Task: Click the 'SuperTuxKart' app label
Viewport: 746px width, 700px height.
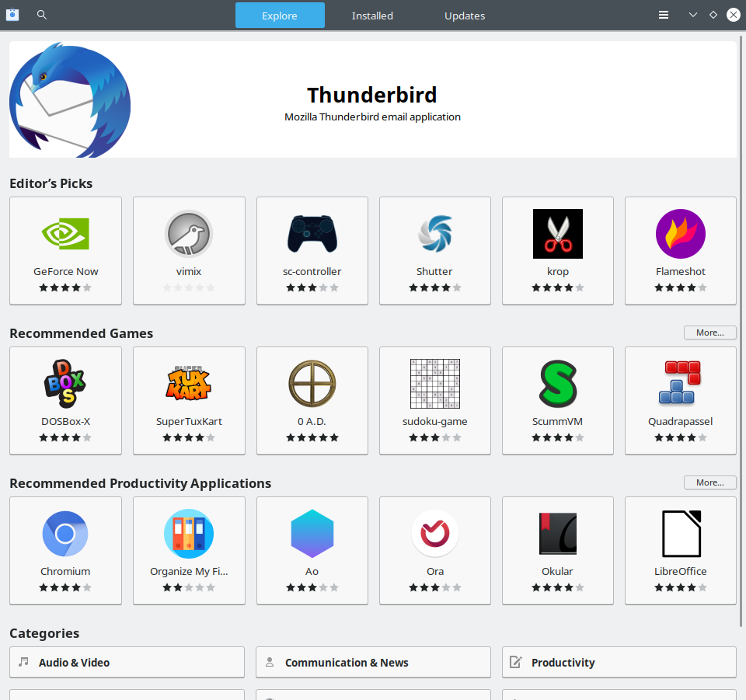Action: point(189,421)
